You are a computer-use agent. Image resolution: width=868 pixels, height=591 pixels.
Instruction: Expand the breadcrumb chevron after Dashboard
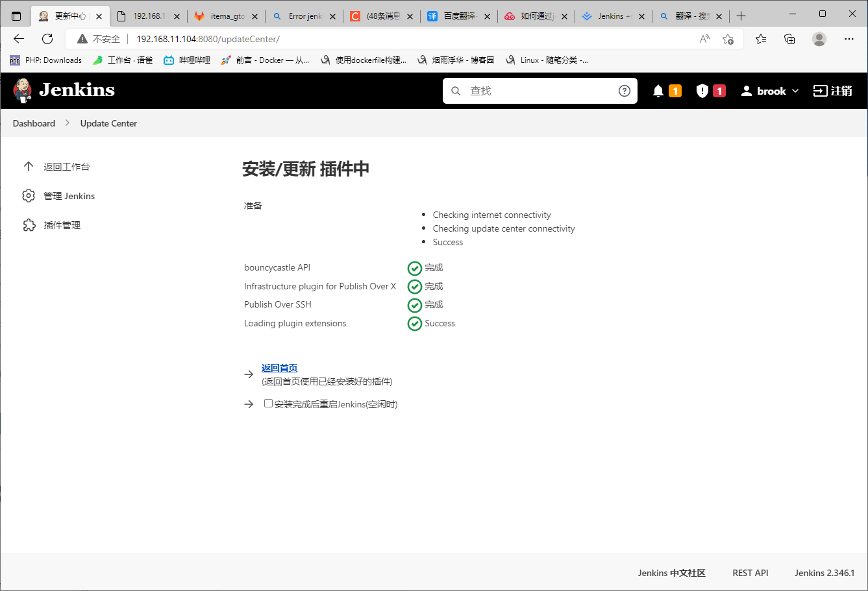pos(68,123)
